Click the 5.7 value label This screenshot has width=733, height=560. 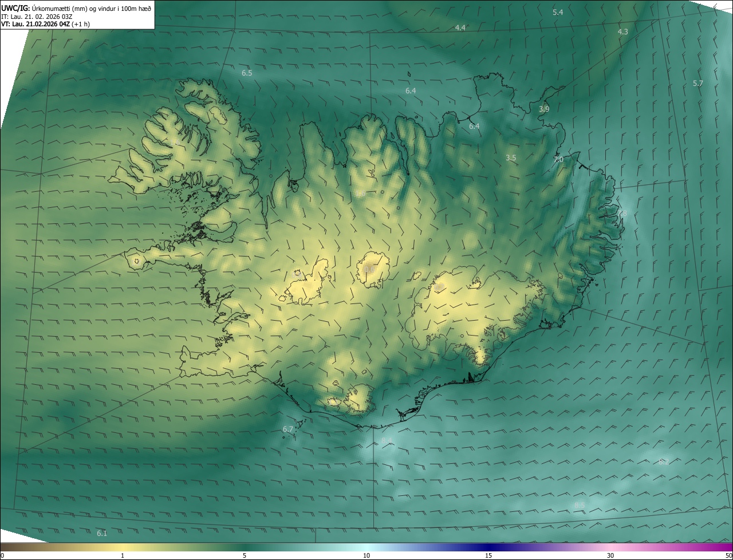697,83
